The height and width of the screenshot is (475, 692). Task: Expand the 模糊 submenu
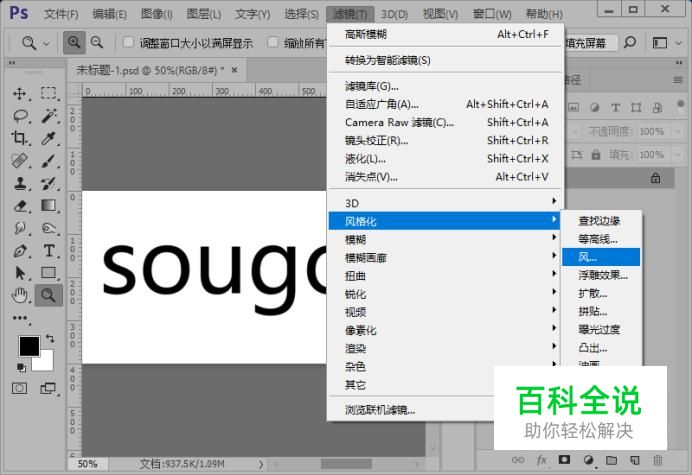[x=444, y=239]
